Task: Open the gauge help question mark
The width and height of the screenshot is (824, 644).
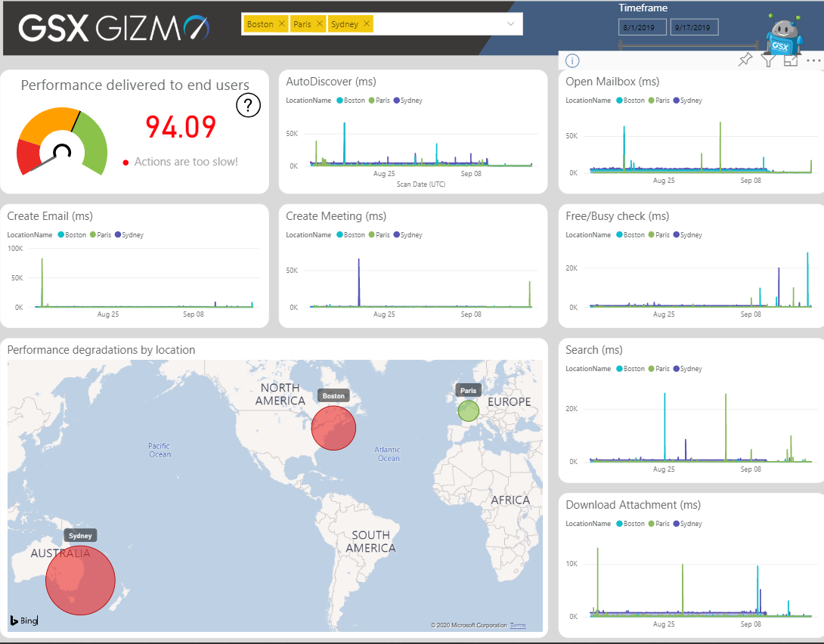Action: pos(248,105)
